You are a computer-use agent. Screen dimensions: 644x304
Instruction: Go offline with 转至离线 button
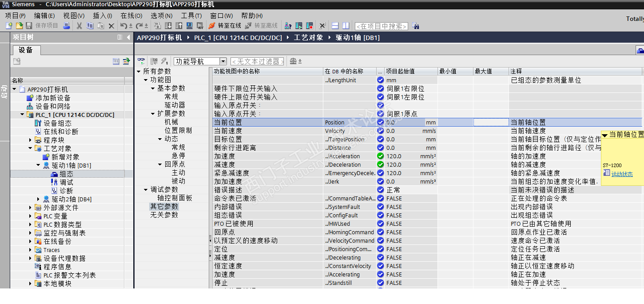[x=261, y=26]
